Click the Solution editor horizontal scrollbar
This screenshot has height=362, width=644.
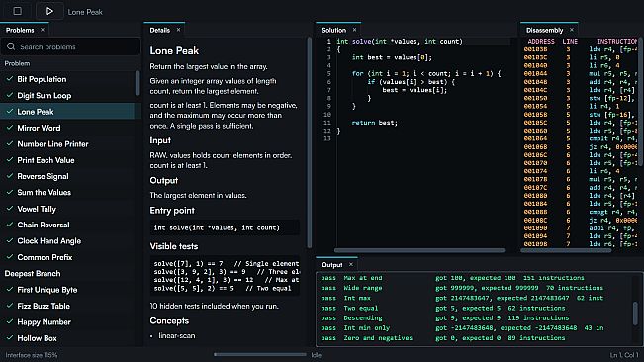(x=419, y=250)
